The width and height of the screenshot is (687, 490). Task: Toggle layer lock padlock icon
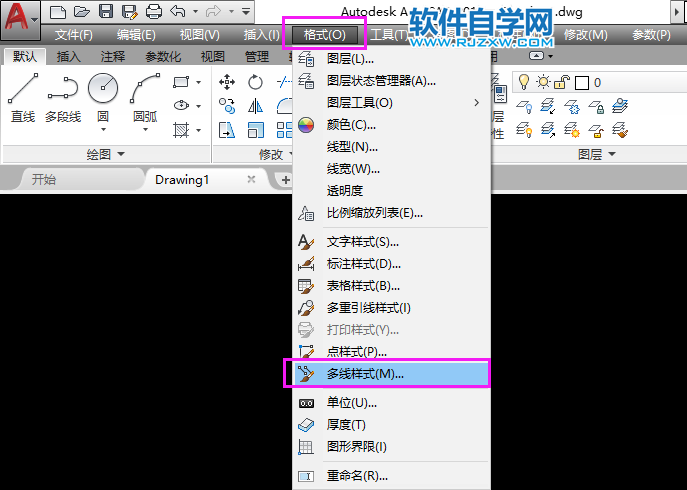click(x=562, y=82)
